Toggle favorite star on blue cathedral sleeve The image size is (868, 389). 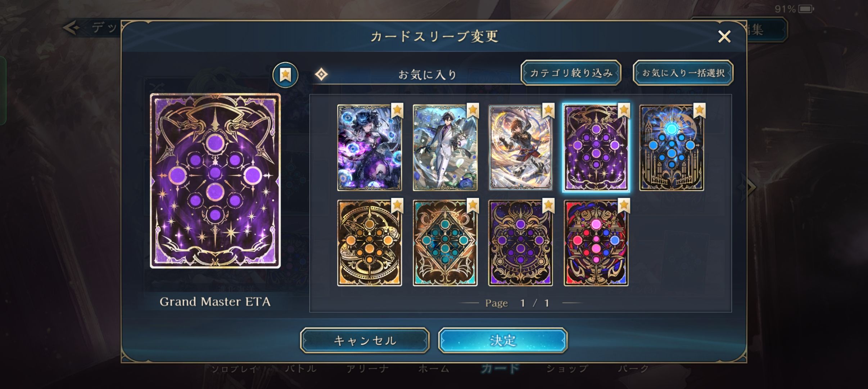699,110
